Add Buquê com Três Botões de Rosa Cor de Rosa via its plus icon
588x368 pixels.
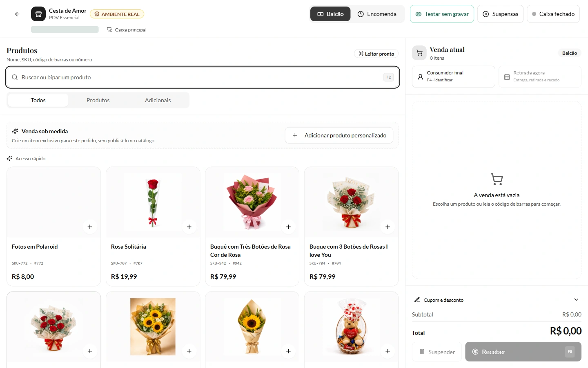tap(288, 227)
